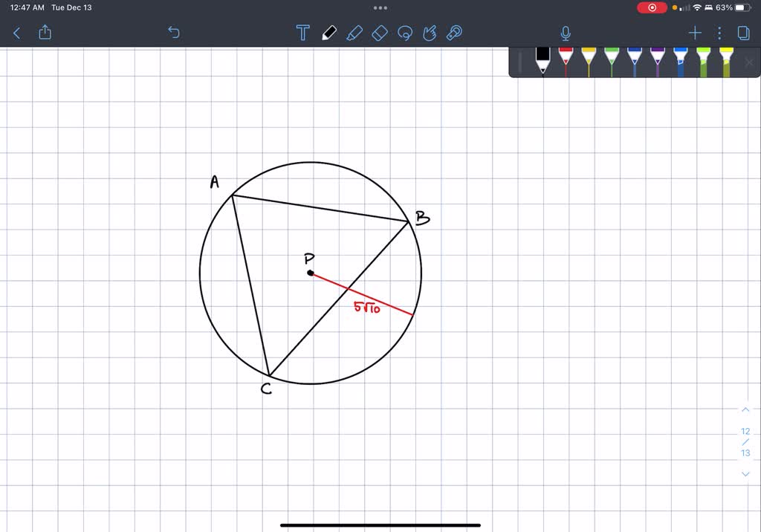Image resolution: width=761 pixels, height=532 pixels.
Task: Dismiss the pen color bar with X
Action: 749,63
